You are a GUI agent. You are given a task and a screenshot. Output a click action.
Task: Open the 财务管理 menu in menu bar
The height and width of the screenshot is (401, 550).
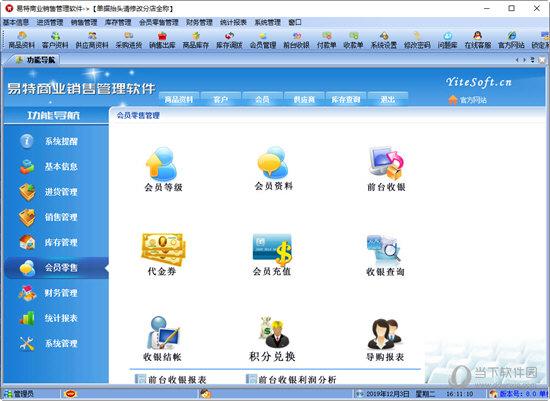tap(199, 22)
